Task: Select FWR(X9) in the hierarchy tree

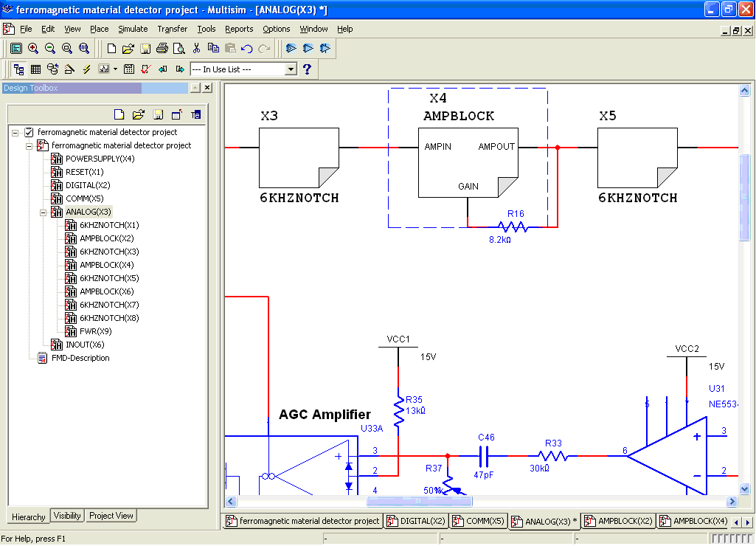Action: pyautogui.click(x=95, y=331)
